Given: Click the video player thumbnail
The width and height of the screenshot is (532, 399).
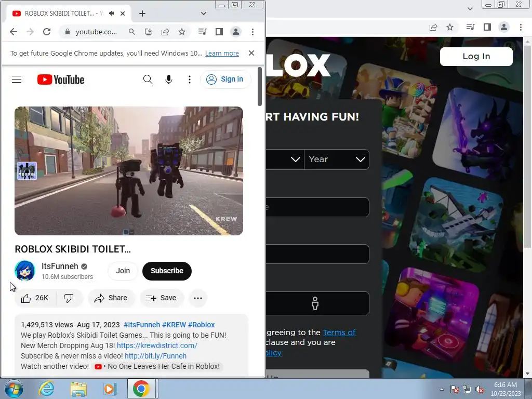Looking at the screenshot, I should coord(129,170).
